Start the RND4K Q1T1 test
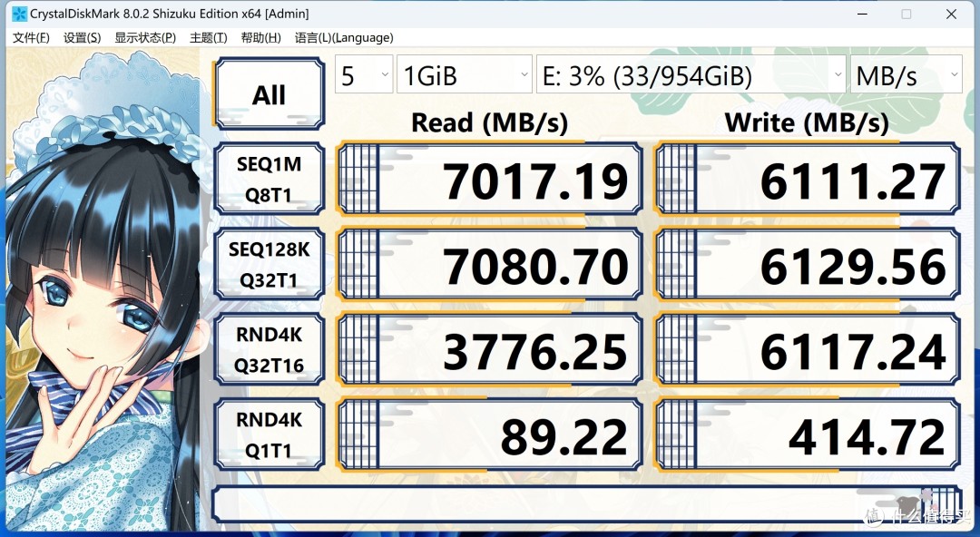 [x=269, y=434]
